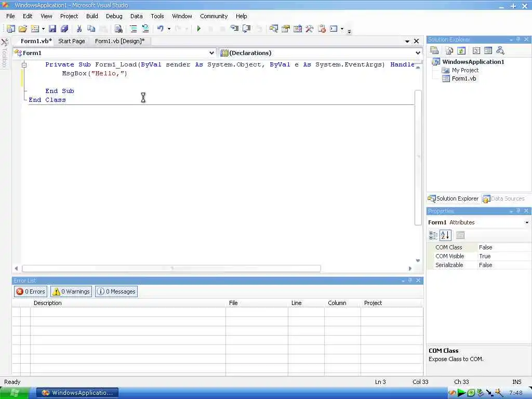Toggle auto-hide pin on Properties panel
The image size is (532, 399).
tap(518, 211)
